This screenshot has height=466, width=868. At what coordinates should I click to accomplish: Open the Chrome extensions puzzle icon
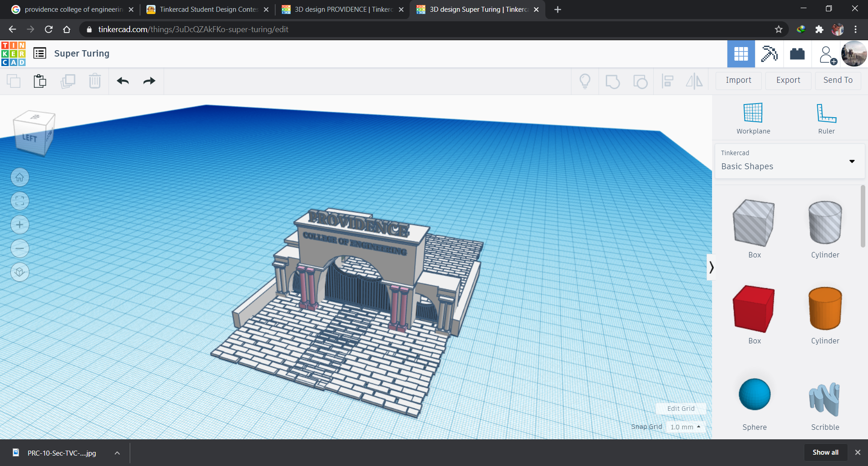819,29
